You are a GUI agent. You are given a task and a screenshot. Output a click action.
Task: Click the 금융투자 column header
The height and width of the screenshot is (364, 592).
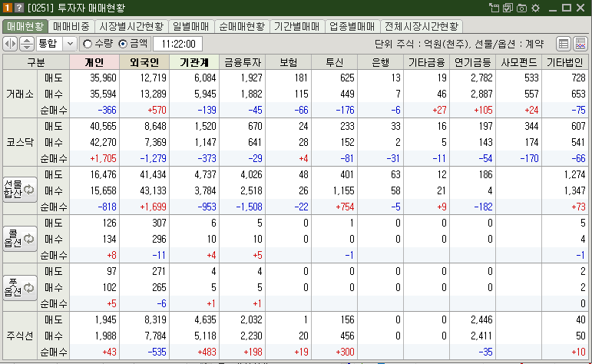click(x=243, y=62)
